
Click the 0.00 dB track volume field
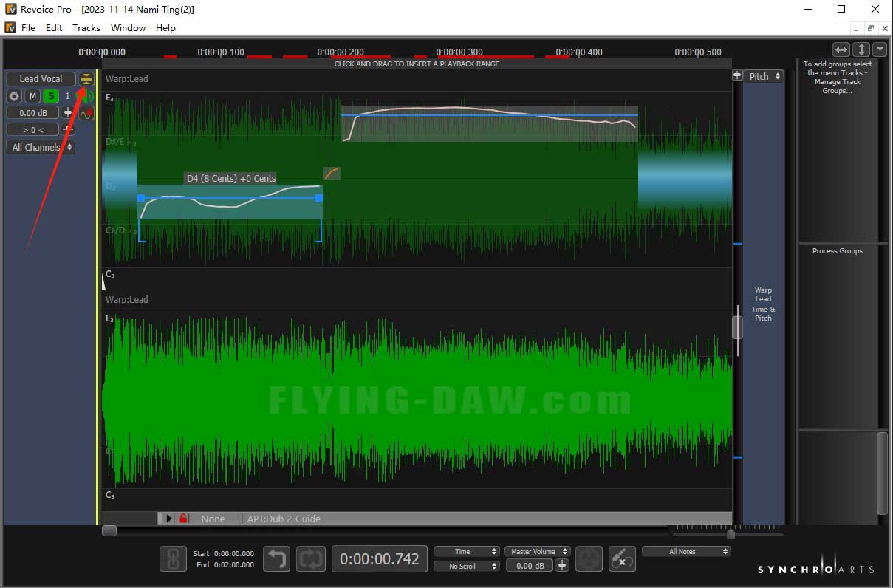coord(32,113)
